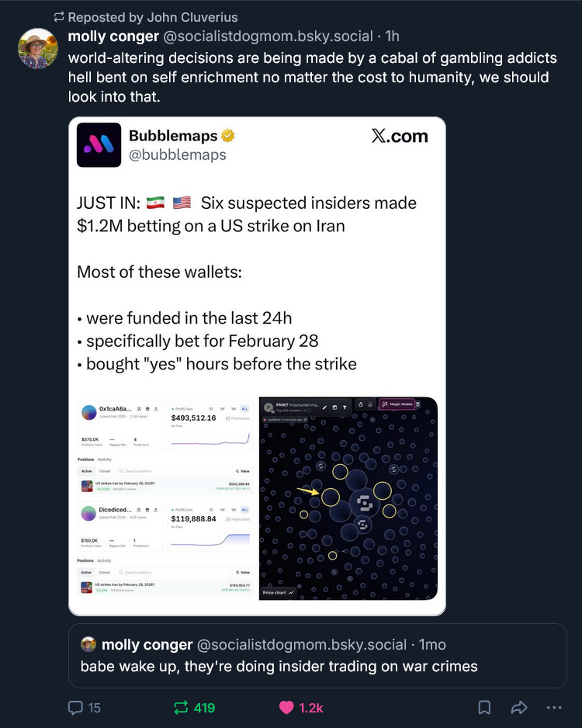
Task: Click the gold verified badge beside Bubblemaps
Action: click(228, 137)
